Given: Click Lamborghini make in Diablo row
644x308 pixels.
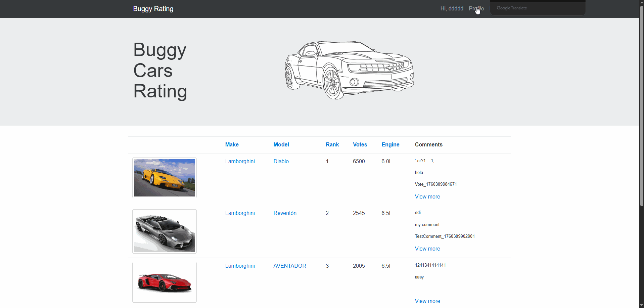Looking at the screenshot, I should (240, 162).
